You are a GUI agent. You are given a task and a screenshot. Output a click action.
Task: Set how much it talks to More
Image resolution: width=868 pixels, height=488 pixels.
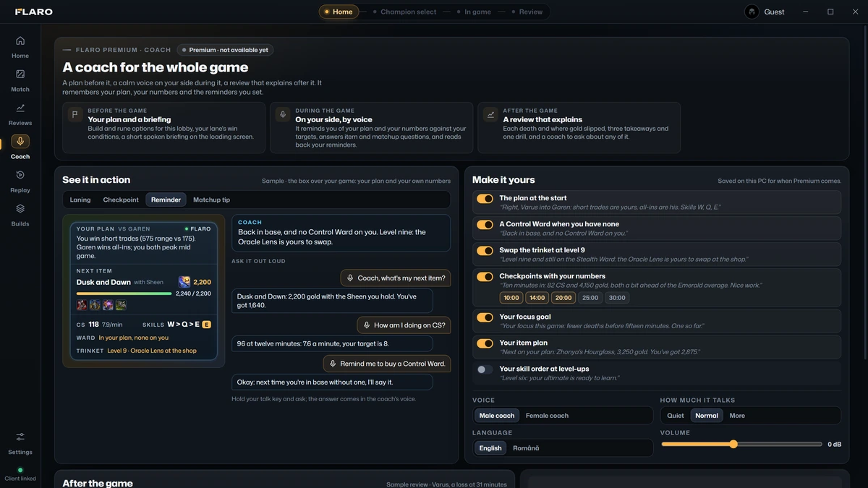pos(737,416)
